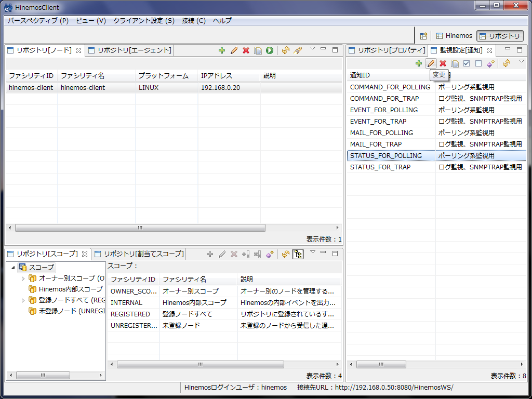Open the パースペクティブ (P) menu
Screen dimensions: 532x399
pos(38,21)
